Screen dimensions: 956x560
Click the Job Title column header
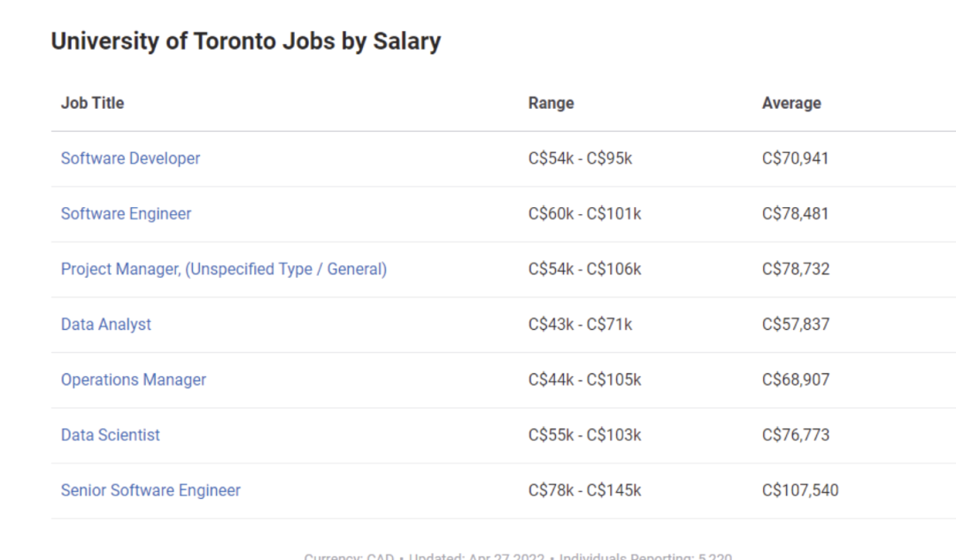tap(92, 103)
